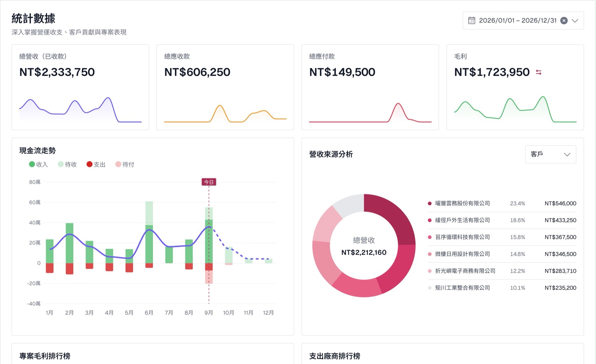Click the NT$433,250 revenue value
This screenshot has width=596, height=364.
(x=560, y=220)
